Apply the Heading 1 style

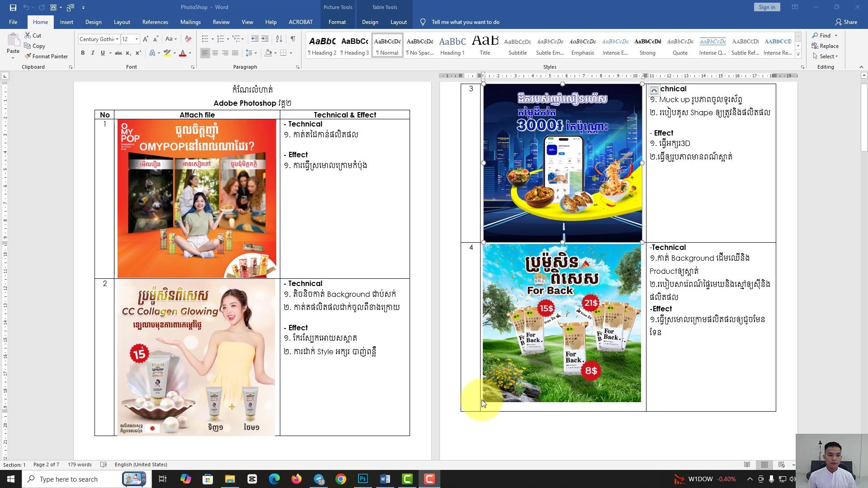click(x=452, y=46)
